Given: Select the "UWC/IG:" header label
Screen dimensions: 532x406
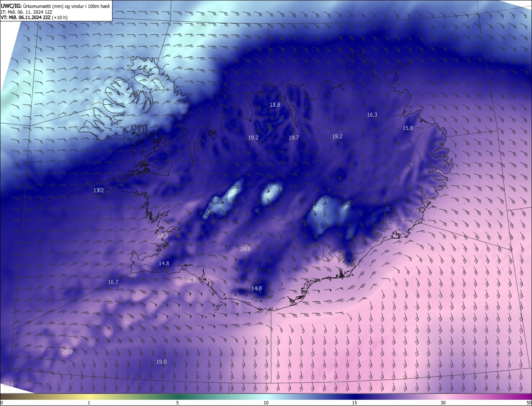Looking at the screenshot, I should (x=11, y=6).
